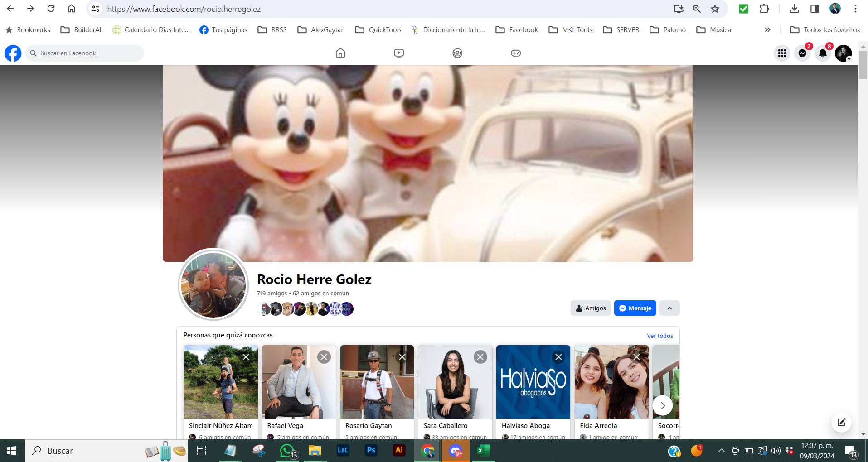Collapse suggested people chevron button
The image size is (868, 462).
pyautogui.click(x=669, y=308)
